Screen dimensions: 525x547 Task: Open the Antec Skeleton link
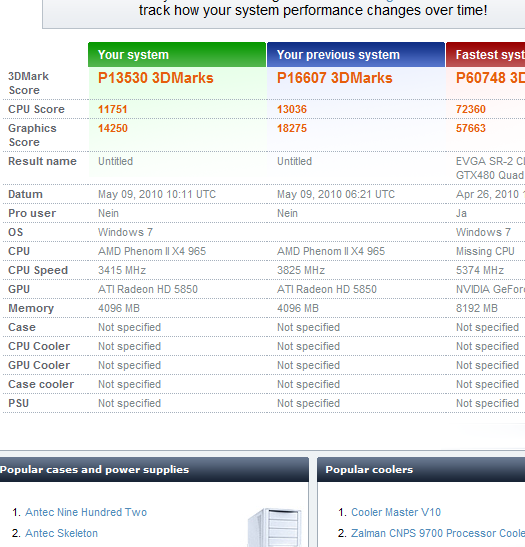click(61, 533)
